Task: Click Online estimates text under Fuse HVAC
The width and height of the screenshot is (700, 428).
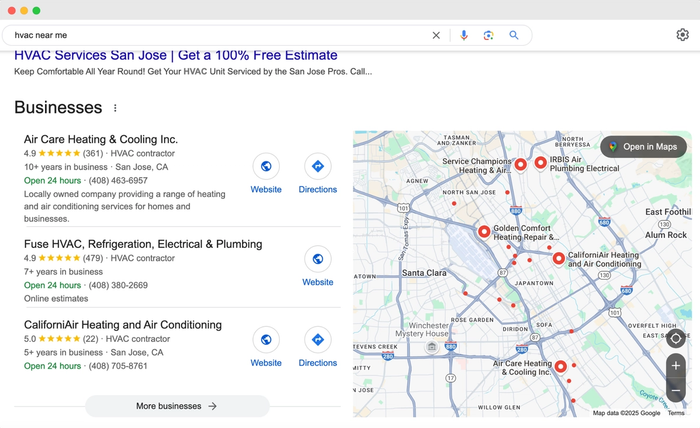Action: (56, 299)
